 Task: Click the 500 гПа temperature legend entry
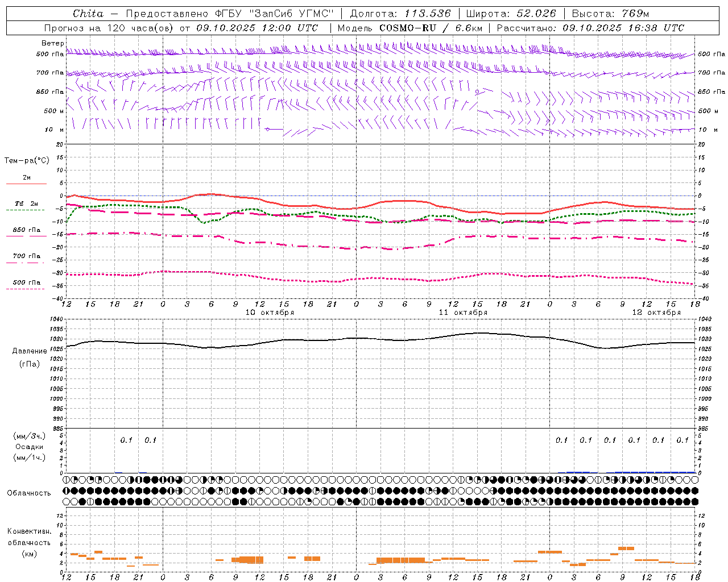[x=26, y=282]
